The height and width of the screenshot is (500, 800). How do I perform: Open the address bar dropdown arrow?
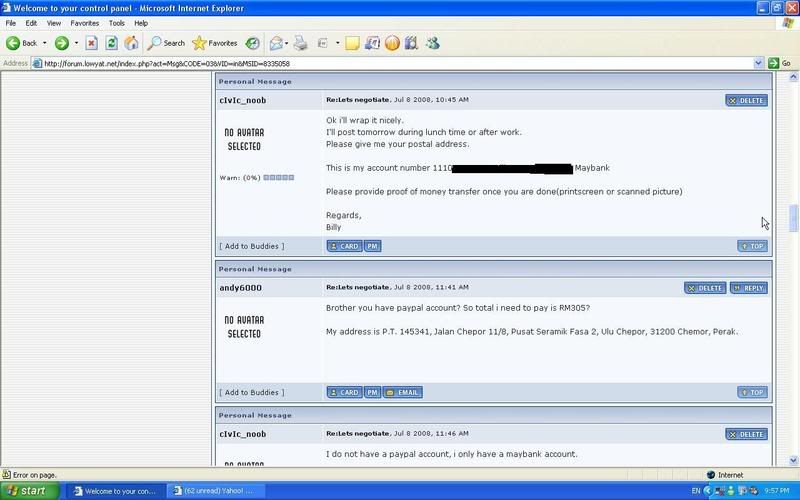[758, 63]
